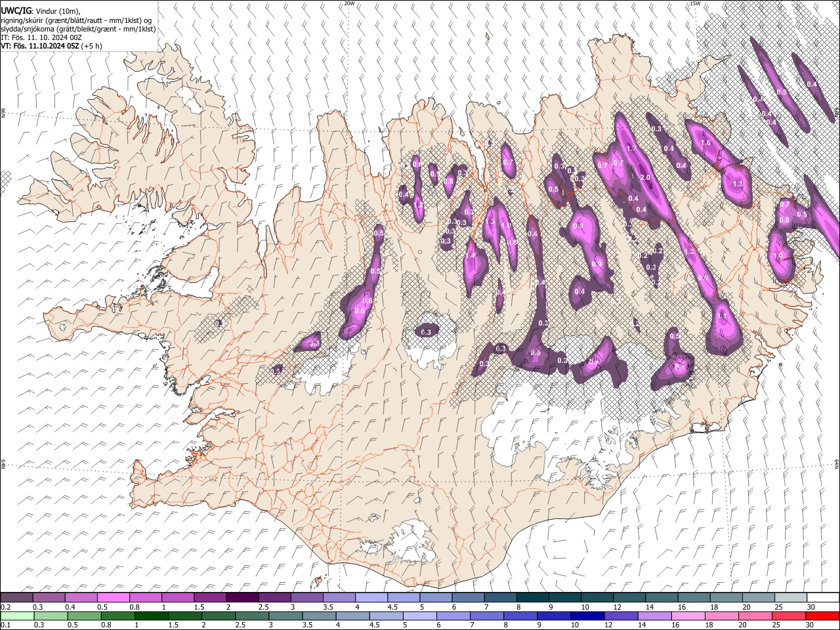Click the 'slydda/snjókoma' legend description line
This screenshot has height=630, width=840.
pos(78,29)
